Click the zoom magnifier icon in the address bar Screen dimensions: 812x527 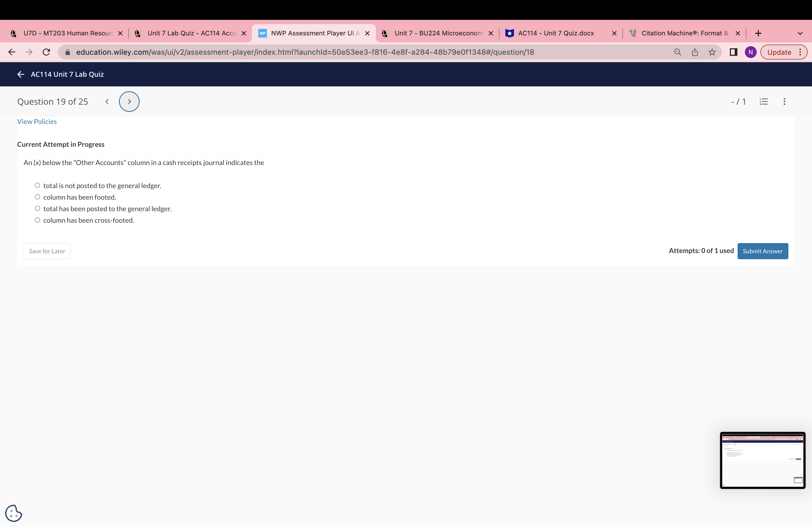coord(677,52)
